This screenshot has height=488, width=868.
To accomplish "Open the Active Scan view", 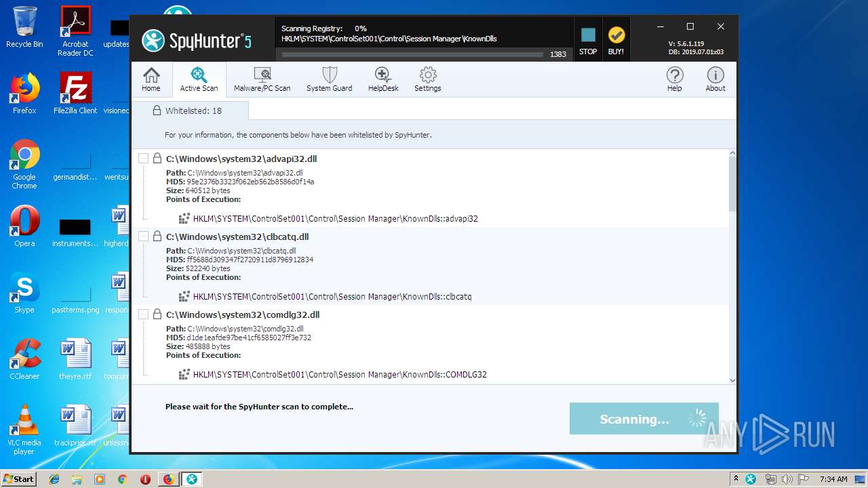I will [x=199, y=79].
